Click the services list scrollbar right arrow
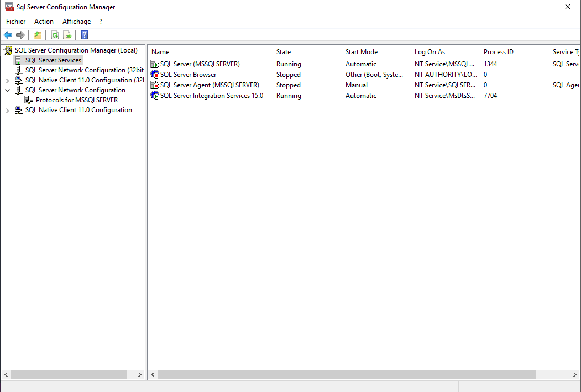581x392 pixels. [x=575, y=375]
